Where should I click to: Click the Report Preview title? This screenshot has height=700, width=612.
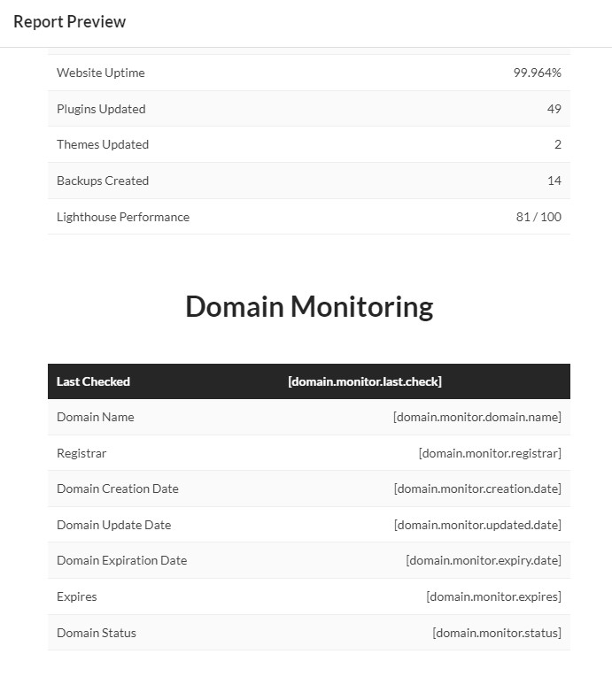(69, 21)
